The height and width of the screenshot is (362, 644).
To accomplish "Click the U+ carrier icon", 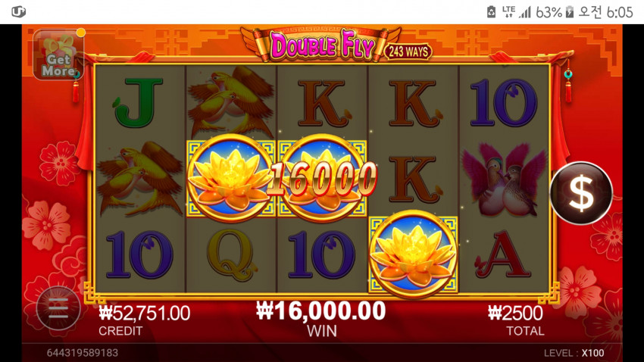I will point(18,12).
